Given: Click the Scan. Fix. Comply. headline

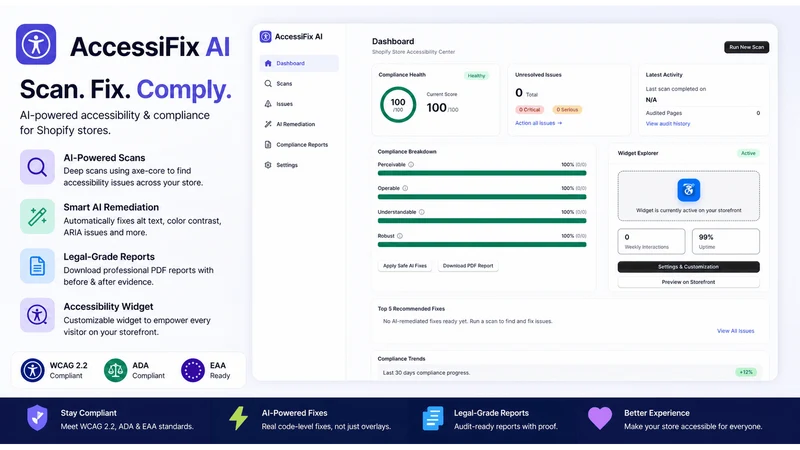Looking at the screenshot, I should [126, 89].
